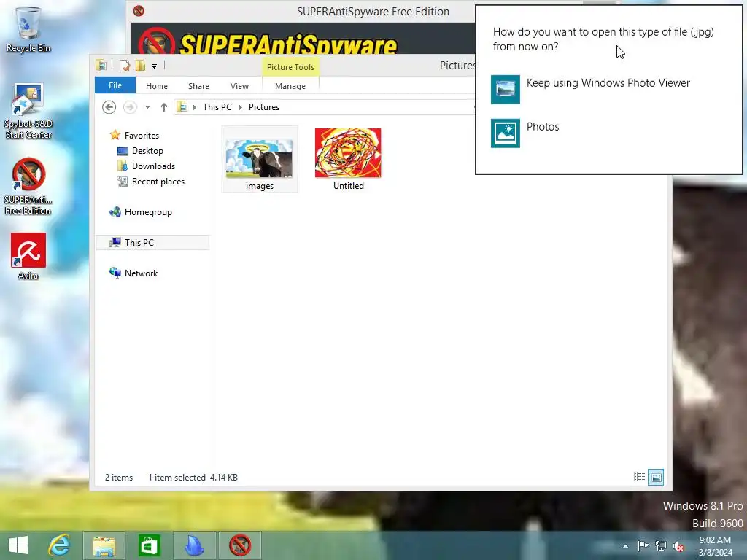Go forward in Explorer navigation
Screen dimensions: 747x560
(x=130, y=107)
